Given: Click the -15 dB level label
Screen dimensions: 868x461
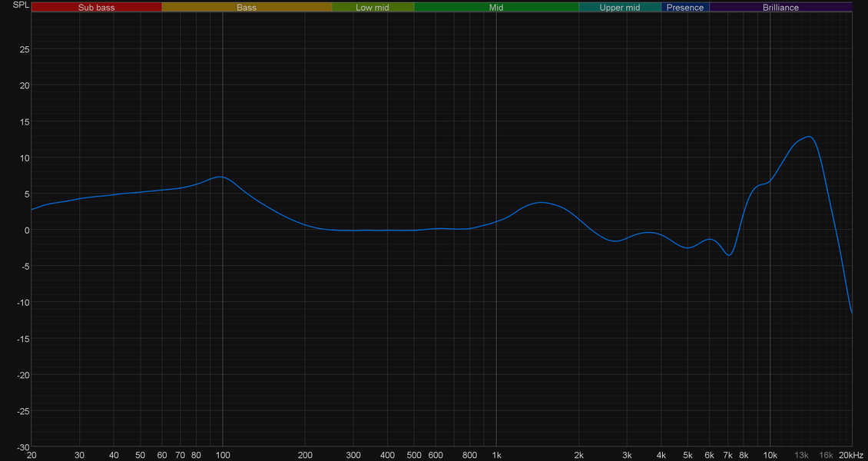Looking at the screenshot, I should click(23, 339).
